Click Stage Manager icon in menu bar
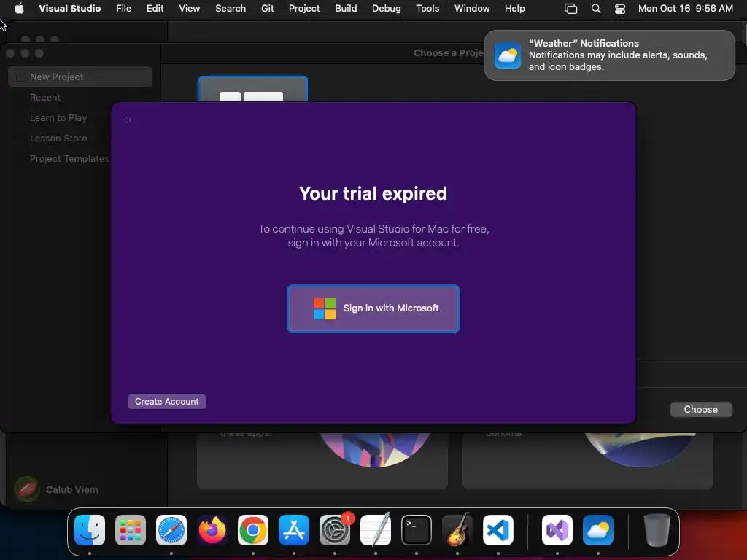This screenshot has height=560, width=747. (x=570, y=9)
